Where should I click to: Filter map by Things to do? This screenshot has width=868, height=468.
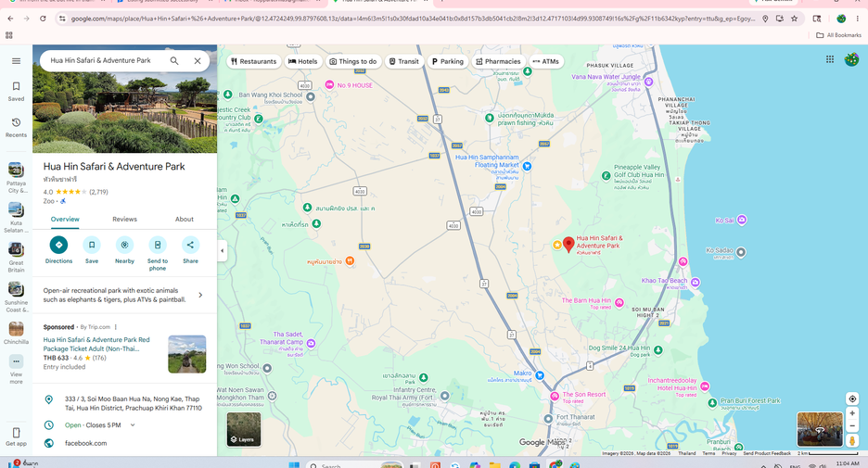pyautogui.click(x=353, y=61)
